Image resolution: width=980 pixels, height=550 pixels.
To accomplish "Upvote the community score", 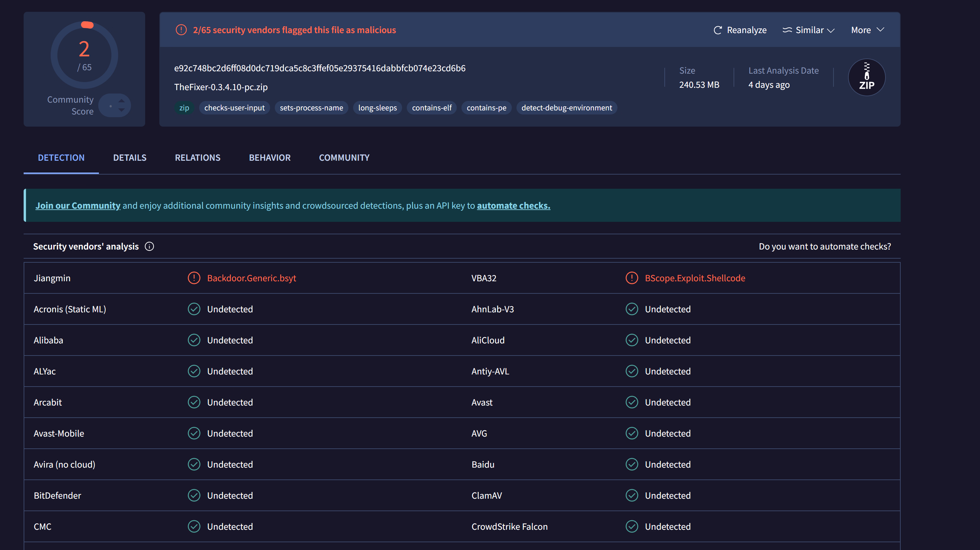I will coord(121,101).
